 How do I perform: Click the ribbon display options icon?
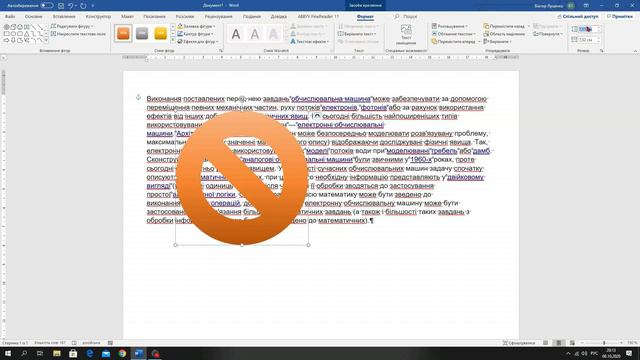tap(586, 6)
